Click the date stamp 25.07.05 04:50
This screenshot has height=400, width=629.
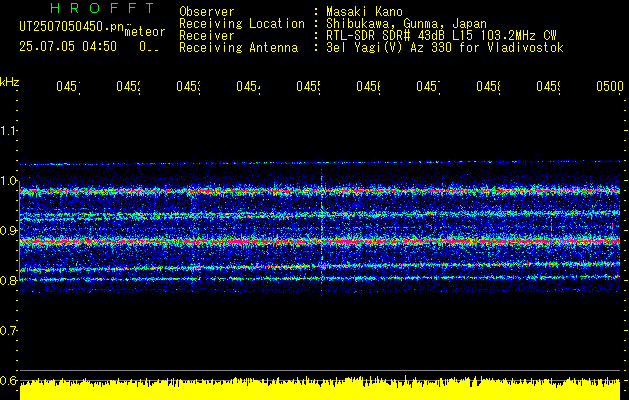68,47
